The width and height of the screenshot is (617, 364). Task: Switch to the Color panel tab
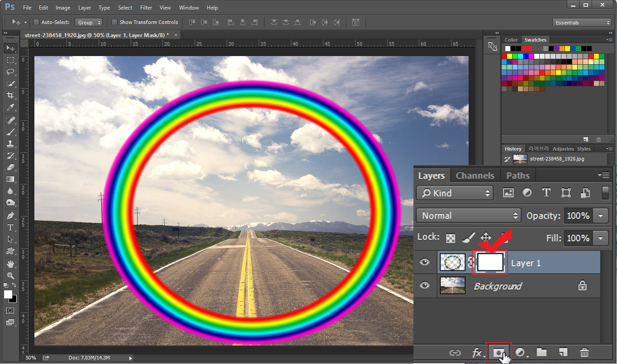[511, 40]
